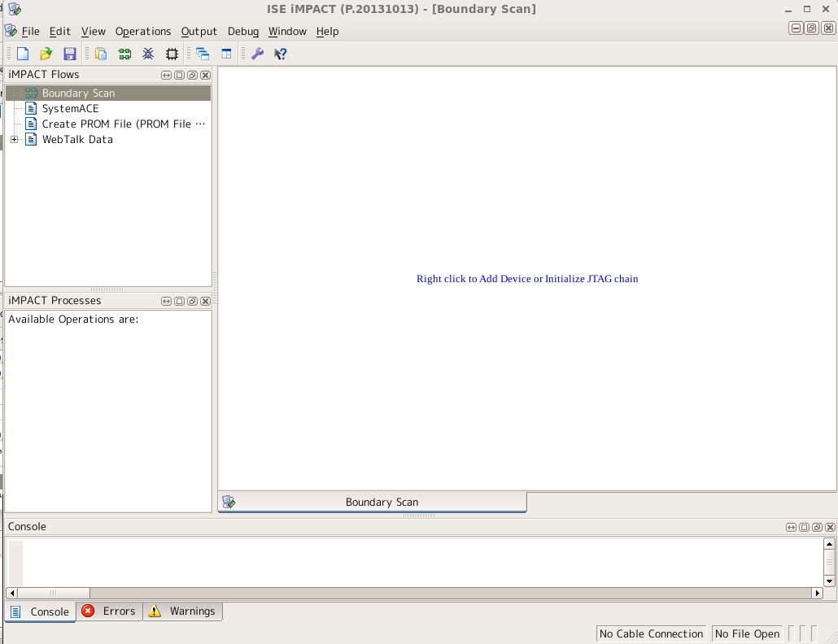Expand the WebTalk Data tree node
This screenshot has width=838, height=644.
pyautogui.click(x=15, y=140)
